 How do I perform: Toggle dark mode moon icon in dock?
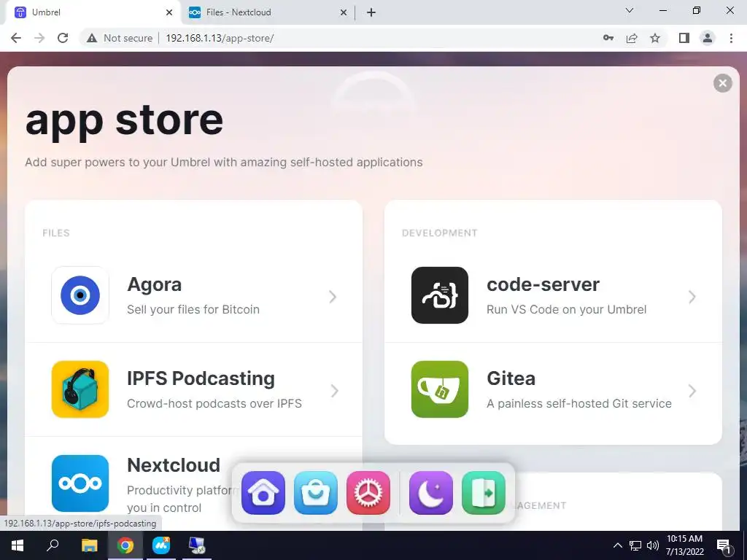[430, 493]
